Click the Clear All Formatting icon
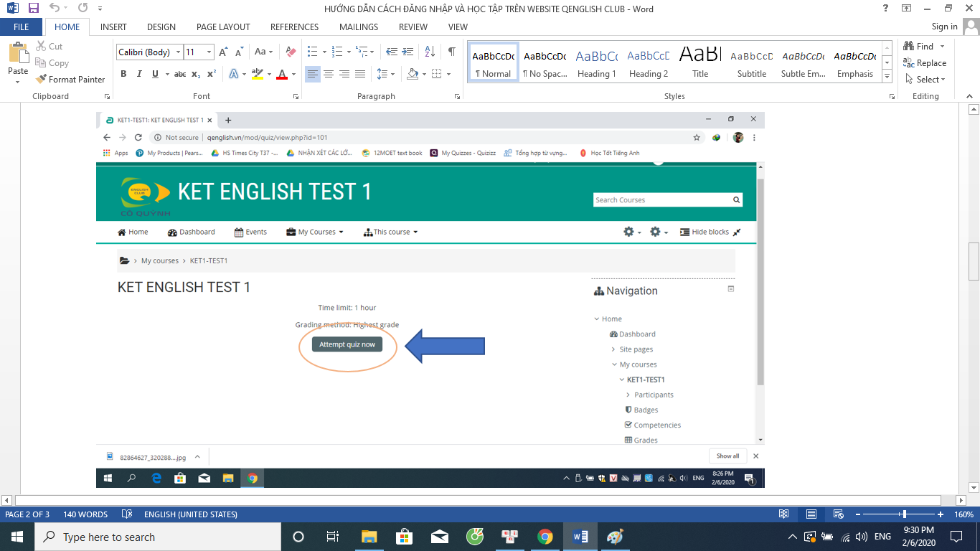980x551 pixels. 291,52
